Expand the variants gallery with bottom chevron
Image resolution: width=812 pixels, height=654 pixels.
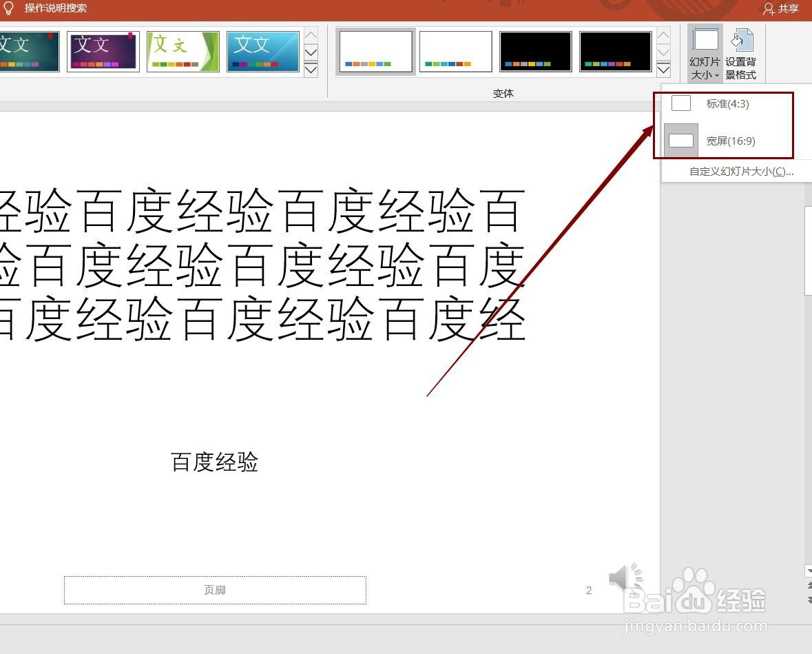663,69
